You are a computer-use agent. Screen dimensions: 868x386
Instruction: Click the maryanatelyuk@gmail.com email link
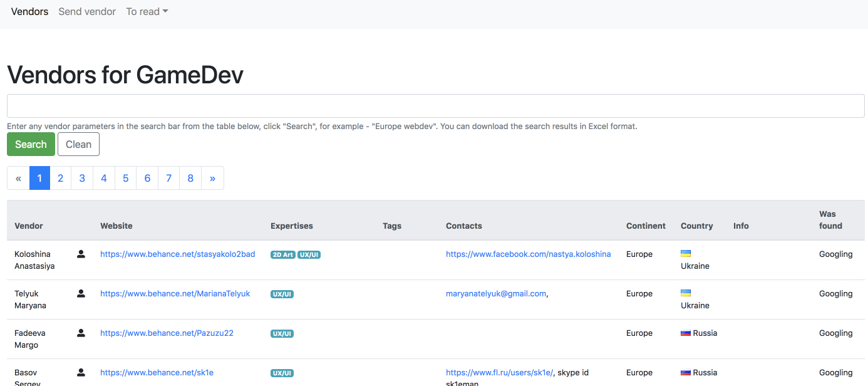click(x=495, y=293)
